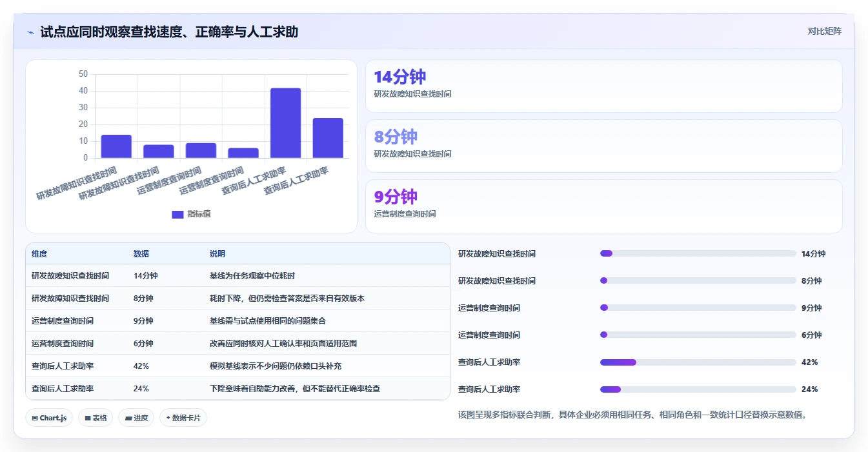Viewport: 868px width, 452px height.
Task: Toggle the 指标值 legend color box
Action: [177, 215]
